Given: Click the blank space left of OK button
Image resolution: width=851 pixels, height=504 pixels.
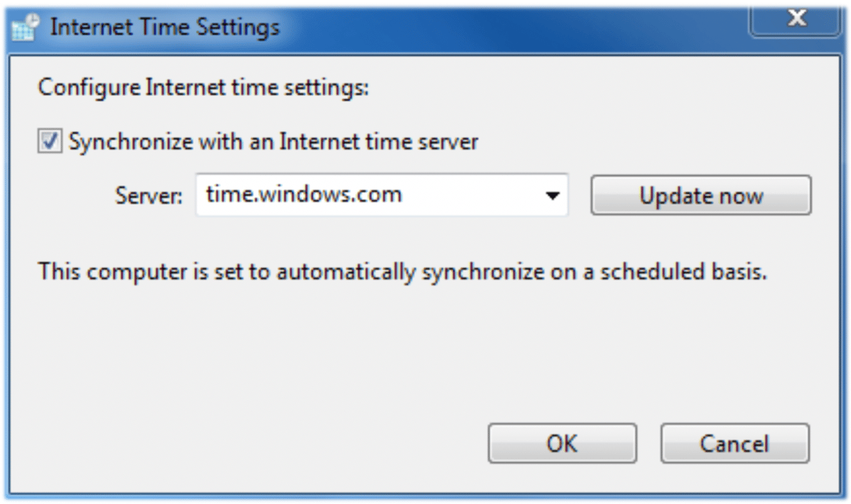Looking at the screenshot, I should (284, 444).
